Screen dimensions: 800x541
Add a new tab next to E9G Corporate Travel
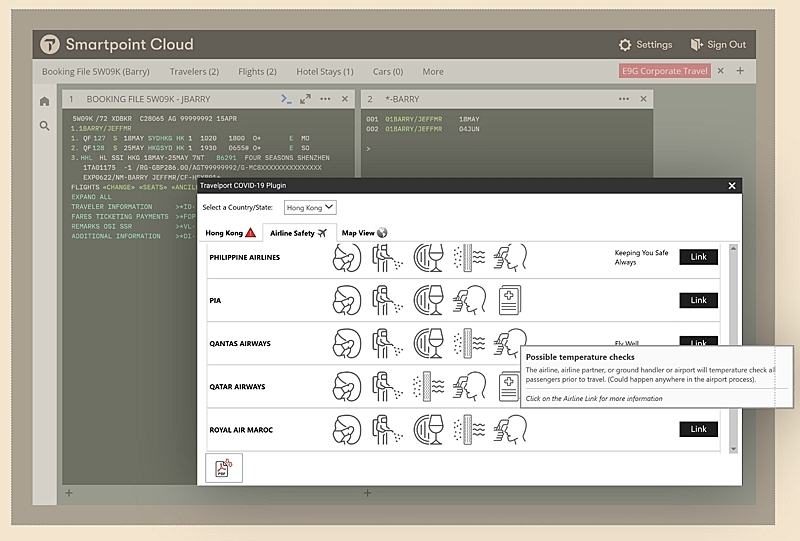pos(740,71)
